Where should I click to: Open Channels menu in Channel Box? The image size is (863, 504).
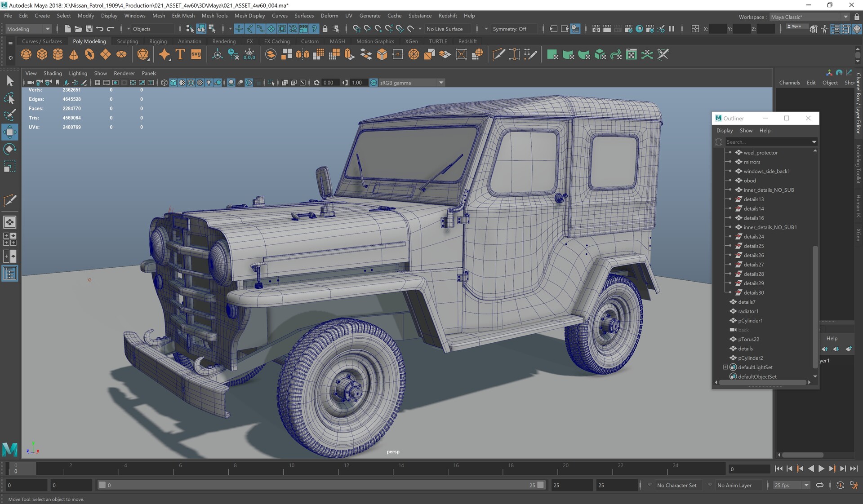point(789,83)
